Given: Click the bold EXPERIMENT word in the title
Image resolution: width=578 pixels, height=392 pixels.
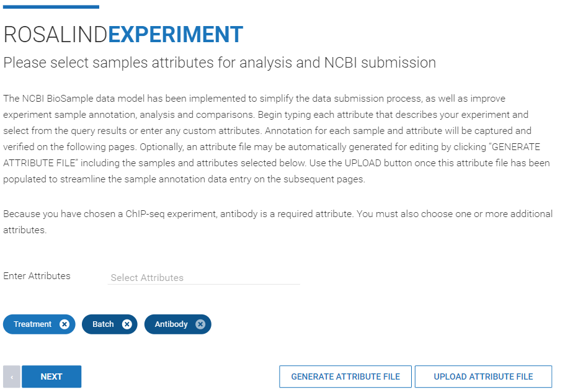Looking at the screenshot, I should point(176,35).
